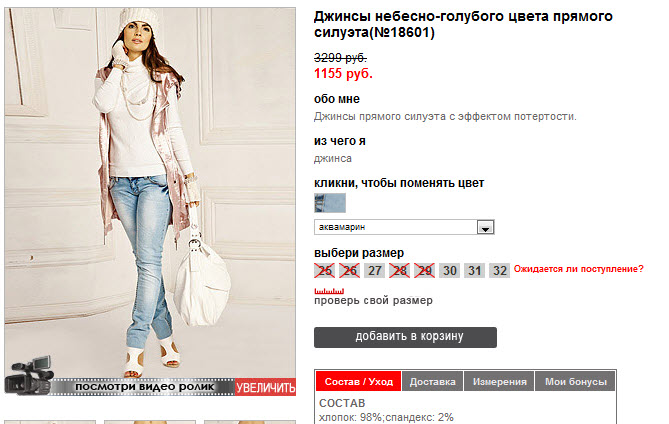The image size is (669, 424).
Task: Switch to the Измерения tab
Action: [x=499, y=381]
